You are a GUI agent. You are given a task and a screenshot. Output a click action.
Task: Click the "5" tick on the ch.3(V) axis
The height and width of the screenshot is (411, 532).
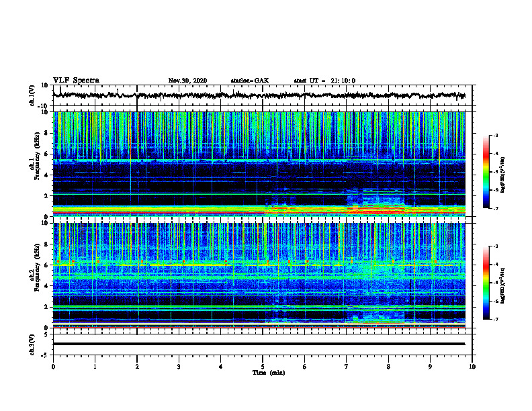(46, 334)
